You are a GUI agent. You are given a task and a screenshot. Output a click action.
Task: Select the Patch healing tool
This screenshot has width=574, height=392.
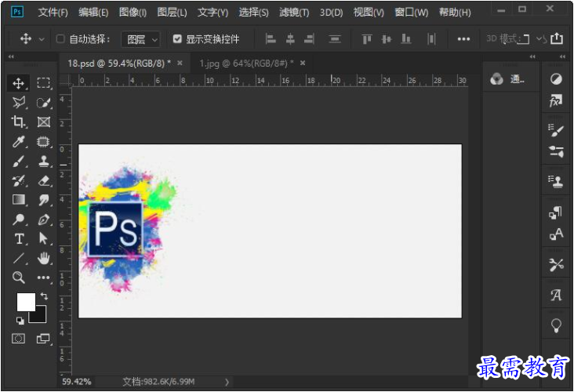[x=44, y=141]
